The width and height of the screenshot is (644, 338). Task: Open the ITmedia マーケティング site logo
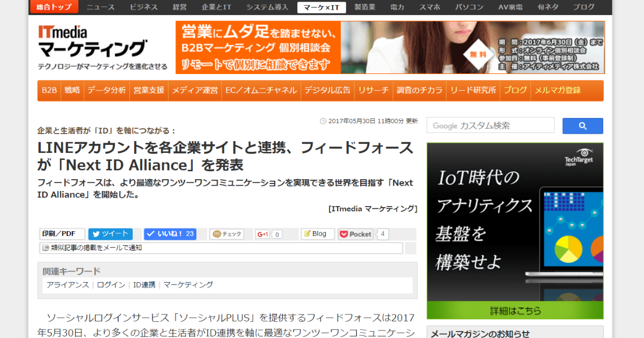click(x=92, y=41)
